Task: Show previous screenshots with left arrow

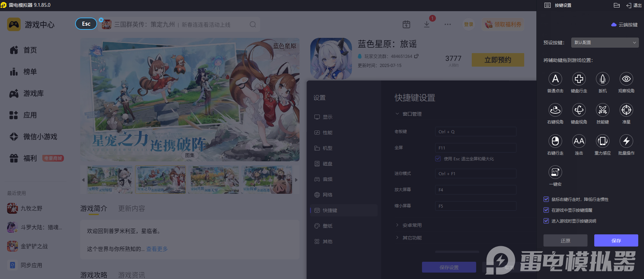Action: 83,180
